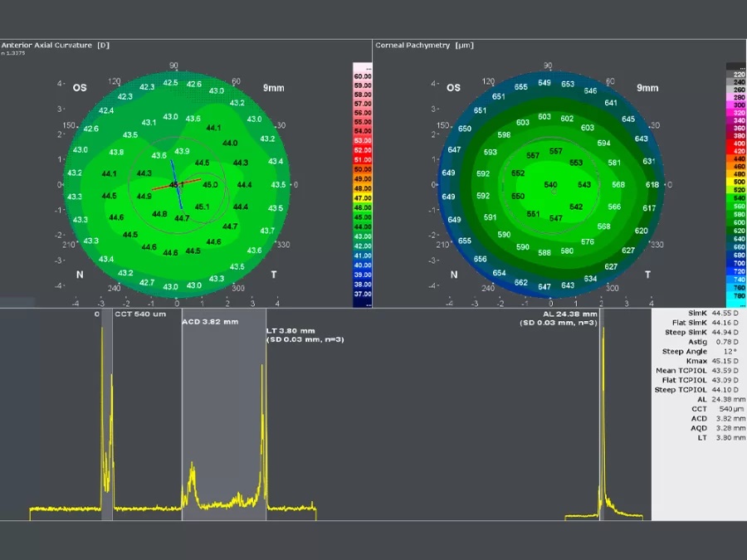
Task: Click the central 45.1 curvature reading
Action: coord(177,184)
